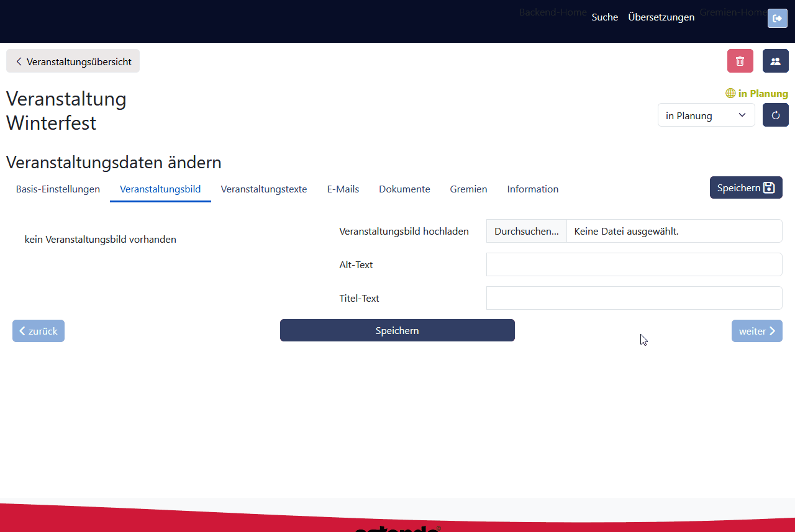Viewport: 795px width, 532px height.
Task: Click the globe icon beside in Planung
Action: point(730,94)
